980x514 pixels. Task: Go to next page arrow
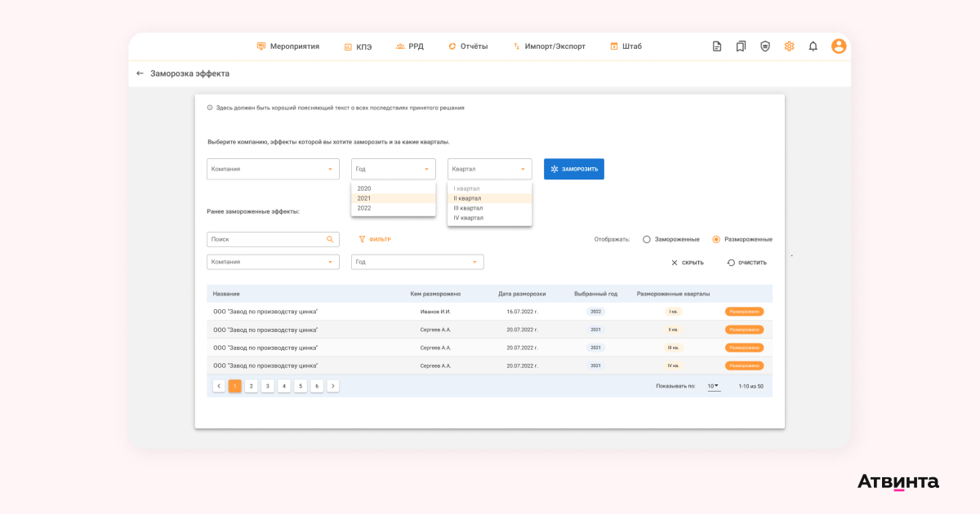(333, 386)
